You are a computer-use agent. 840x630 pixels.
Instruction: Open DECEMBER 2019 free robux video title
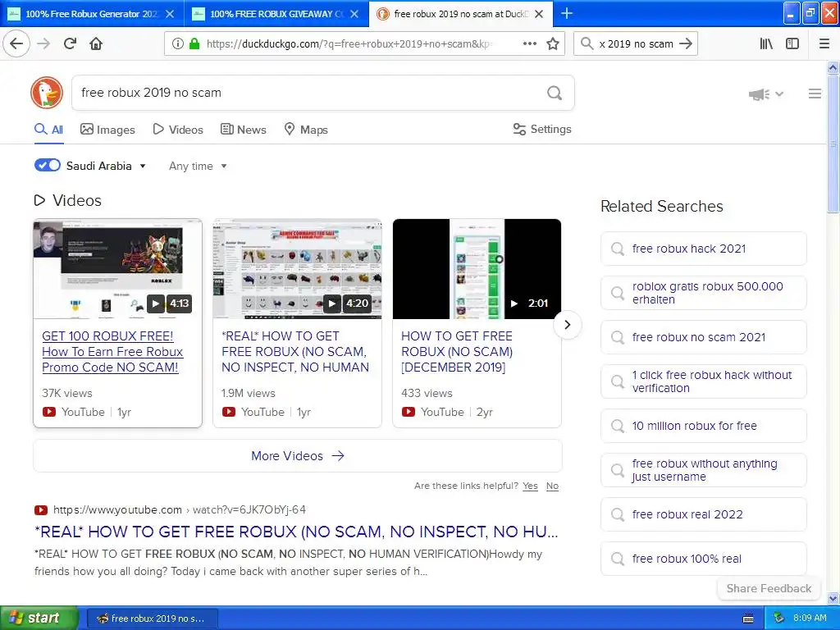coord(457,351)
